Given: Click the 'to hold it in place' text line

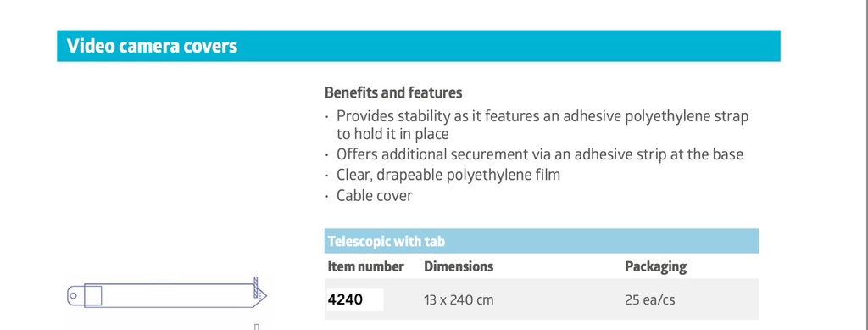Looking at the screenshot, I should (392, 134).
